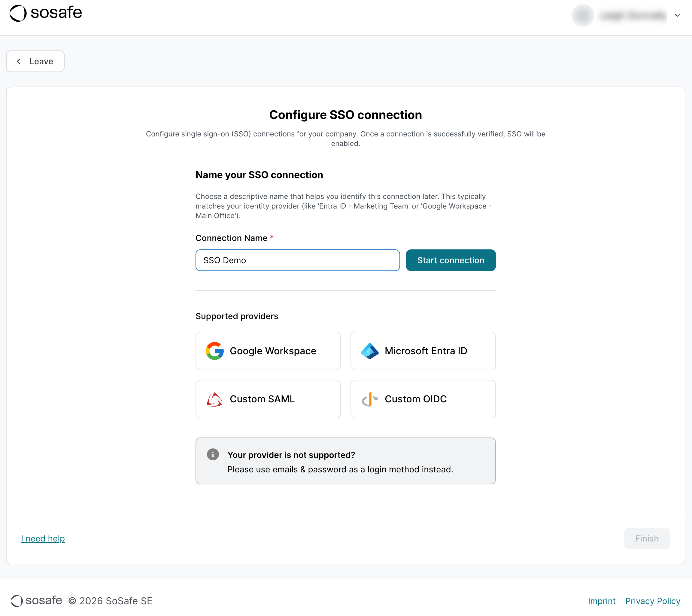Choose Microsoft Entra ID provider card
Screen dimensions: 692x616
(x=423, y=351)
